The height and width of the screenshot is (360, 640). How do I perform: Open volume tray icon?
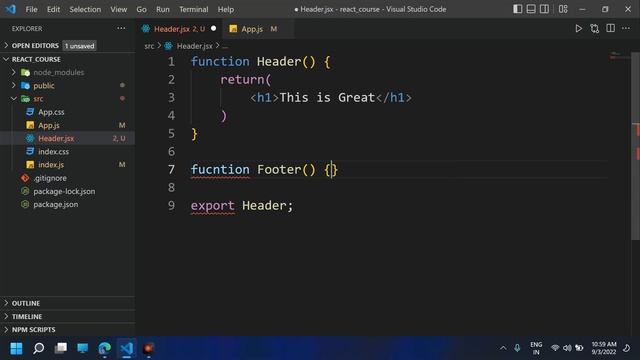[x=567, y=348]
